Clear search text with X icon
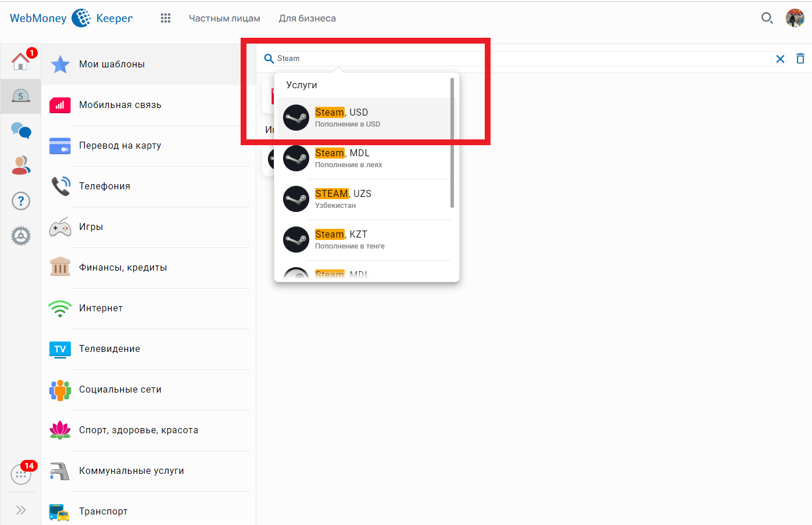Screen dimensions: 812x525 pyautogui.click(x=780, y=59)
